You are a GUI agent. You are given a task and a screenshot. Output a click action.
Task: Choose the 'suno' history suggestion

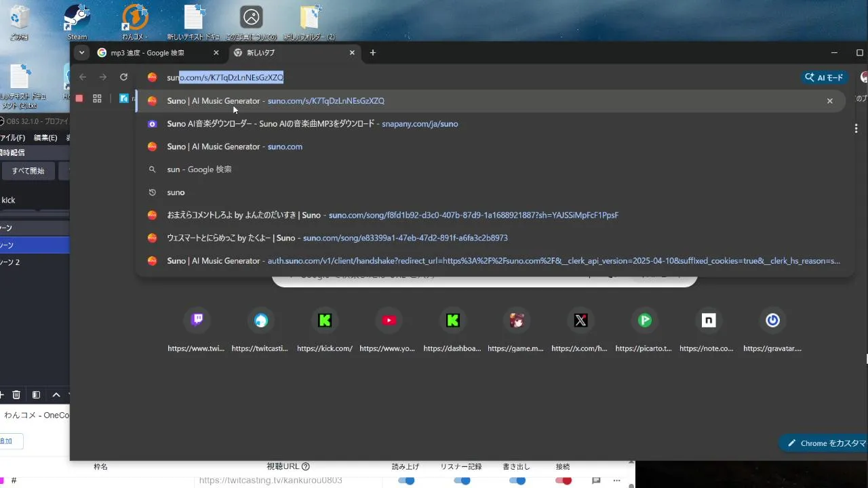point(492,192)
